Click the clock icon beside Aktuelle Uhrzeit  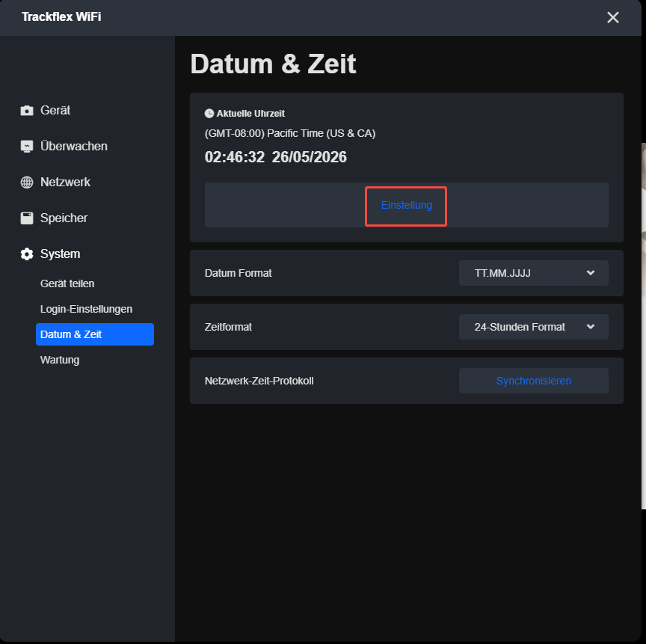click(209, 113)
